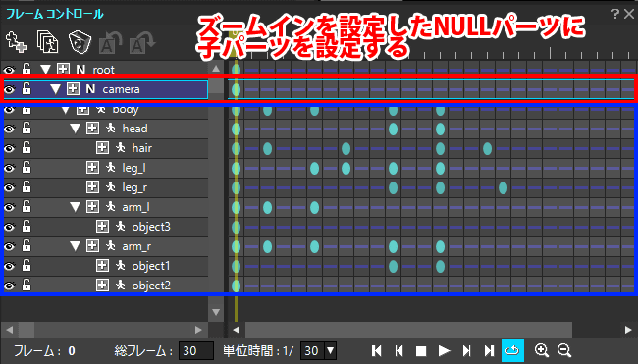Collapse the head tree node
Image resolution: width=638 pixels, height=364 pixels.
(75, 129)
